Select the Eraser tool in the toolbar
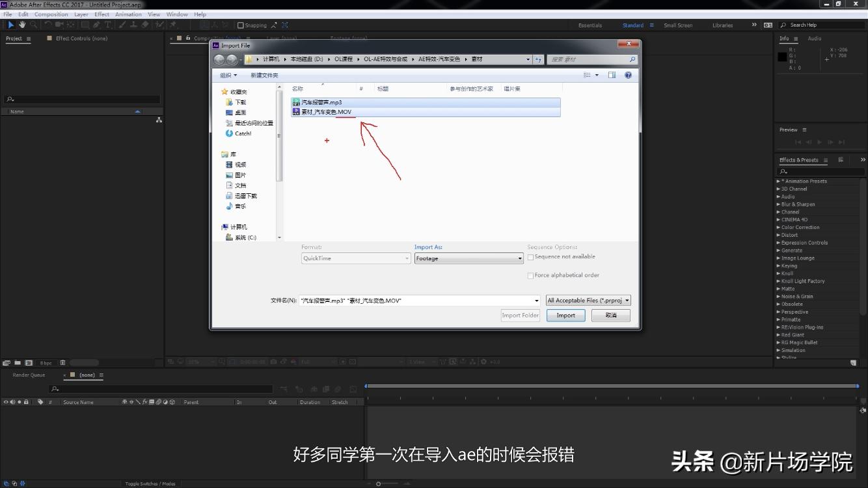The height and width of the screenshot is (488, 868). click(143, 25)
